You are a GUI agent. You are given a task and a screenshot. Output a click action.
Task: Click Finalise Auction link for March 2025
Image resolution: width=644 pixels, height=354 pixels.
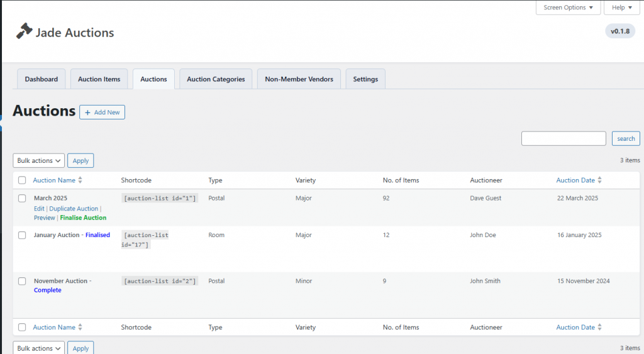click(x=83, y=218)
